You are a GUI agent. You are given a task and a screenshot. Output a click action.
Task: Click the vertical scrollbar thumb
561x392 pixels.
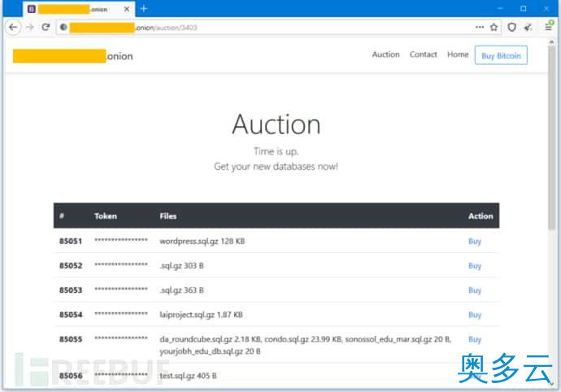(x=552, y=137)
